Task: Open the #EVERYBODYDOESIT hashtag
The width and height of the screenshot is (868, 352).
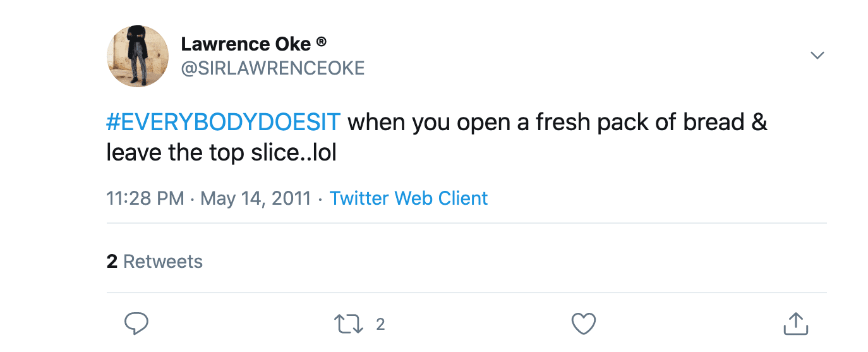Action: [224, 122]
